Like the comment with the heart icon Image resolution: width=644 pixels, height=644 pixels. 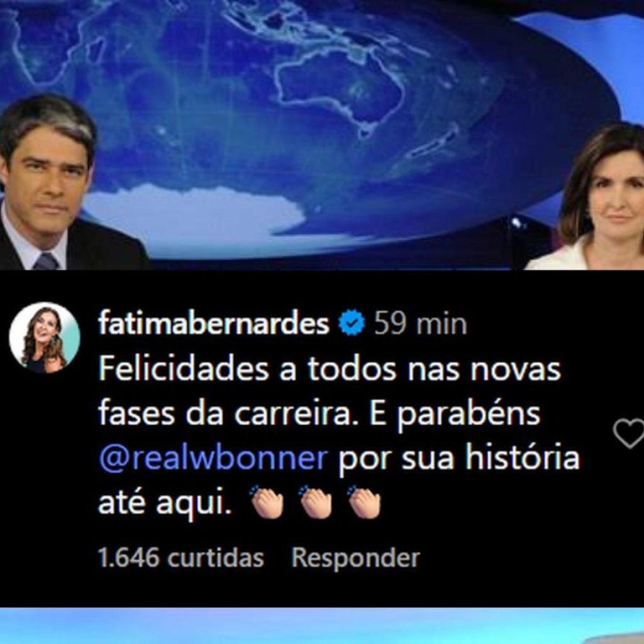[x=629, y=433]
